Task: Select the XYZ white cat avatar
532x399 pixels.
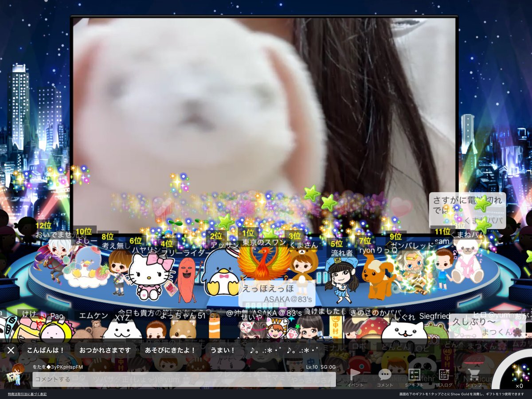Action: click(121, 331)
